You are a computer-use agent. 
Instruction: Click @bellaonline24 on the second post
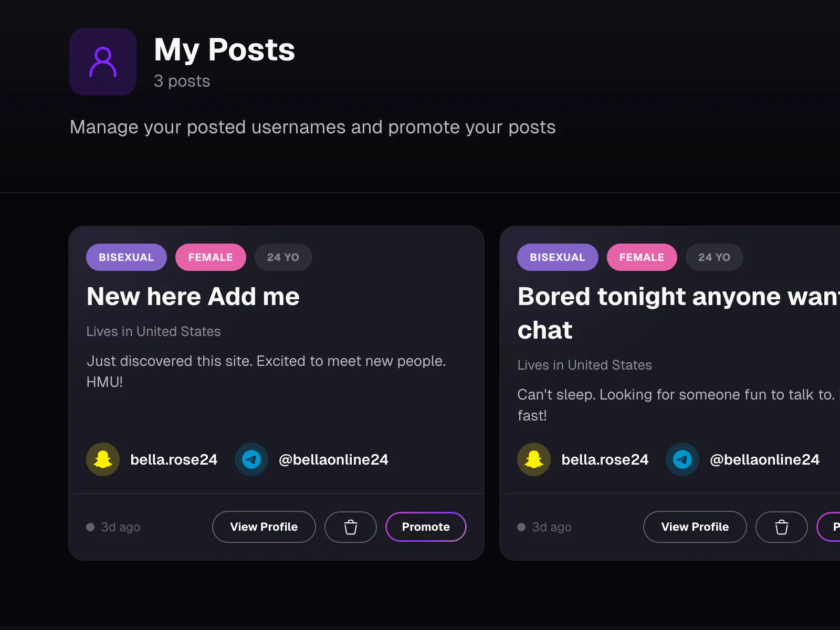click(765, 459)
